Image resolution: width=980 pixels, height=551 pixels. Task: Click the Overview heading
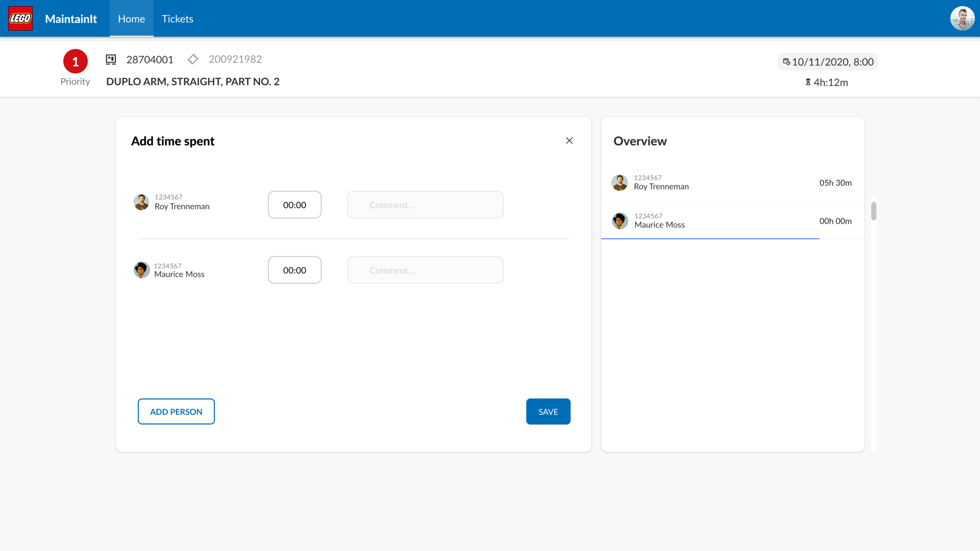click(x=640, y=141)
